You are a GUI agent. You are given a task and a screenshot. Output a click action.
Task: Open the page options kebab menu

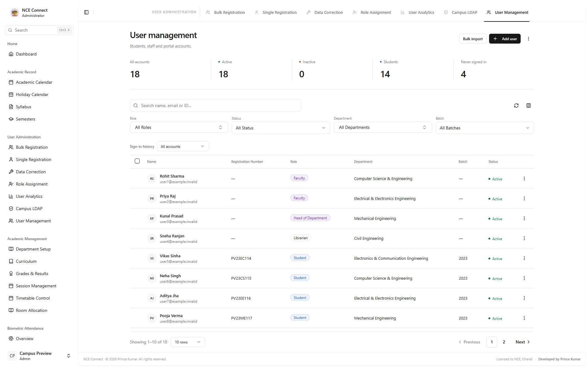pos(528,39)
